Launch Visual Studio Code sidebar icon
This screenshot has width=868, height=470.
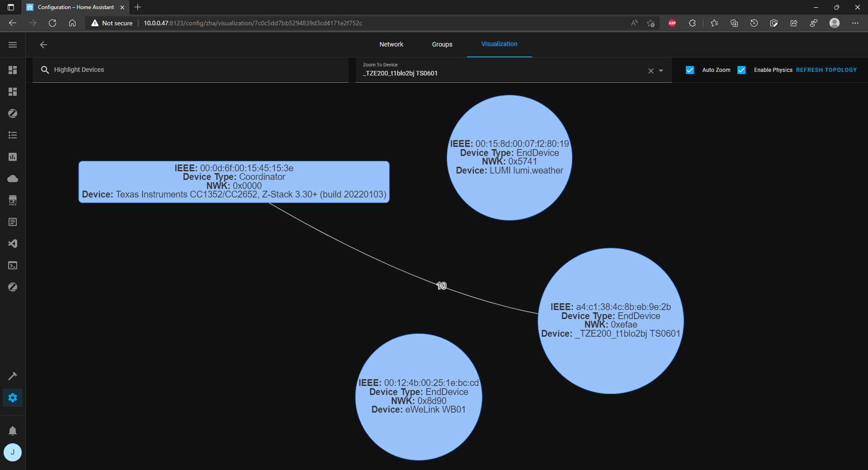point(12,244)
